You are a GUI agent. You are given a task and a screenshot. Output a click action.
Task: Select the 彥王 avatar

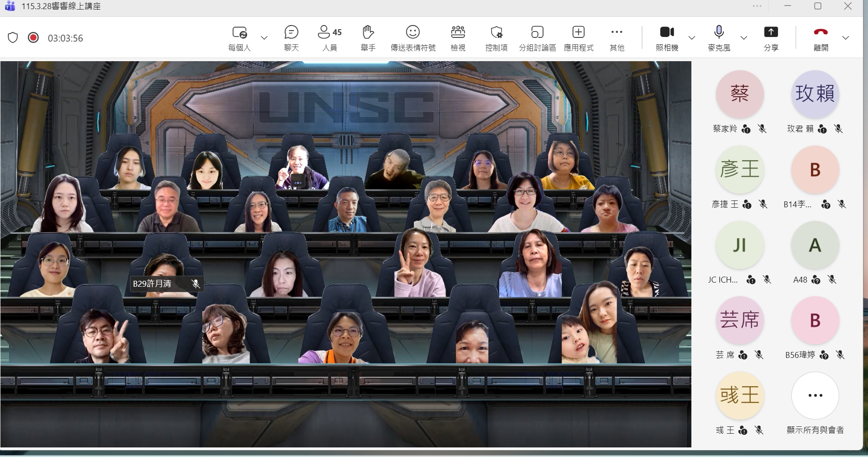pyautogui.click(x=740, y=169)
